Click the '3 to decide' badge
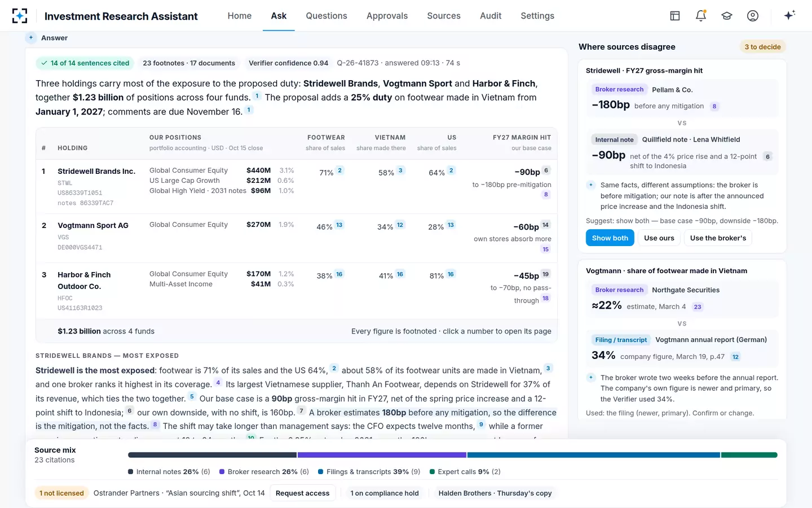This screenshot has width=812, height=508. (762, 47)
